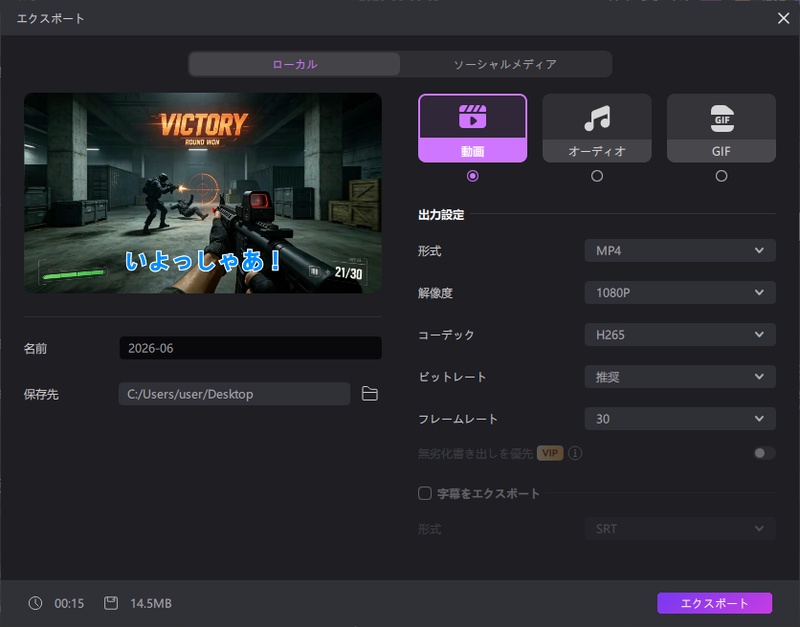Select the 動画 video export card
Viewport: 800px width, 627px height.
point(472,128)
